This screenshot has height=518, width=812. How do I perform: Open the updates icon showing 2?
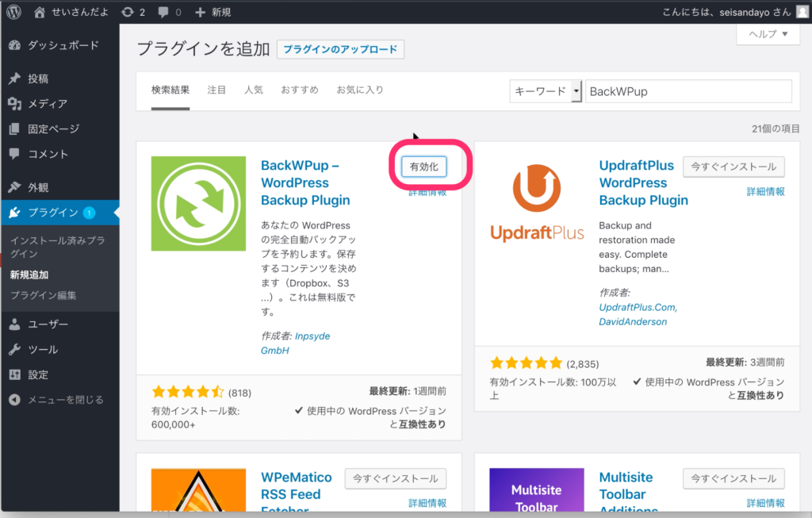[133, 13]
